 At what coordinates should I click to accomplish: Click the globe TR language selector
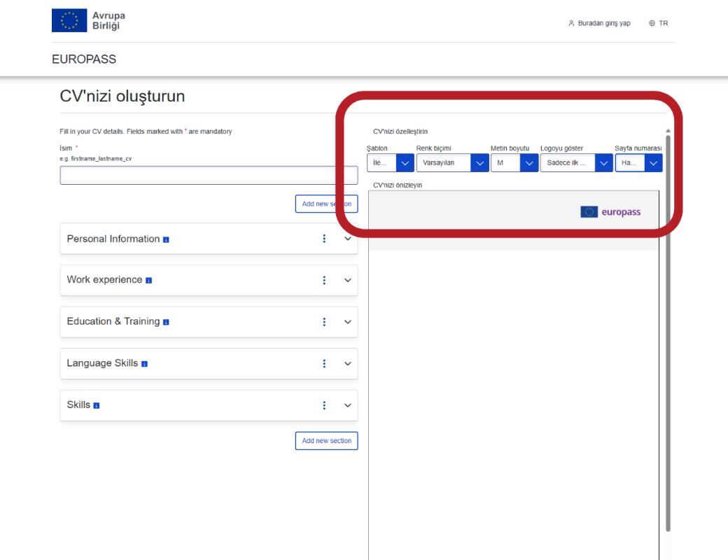(658, 23)
